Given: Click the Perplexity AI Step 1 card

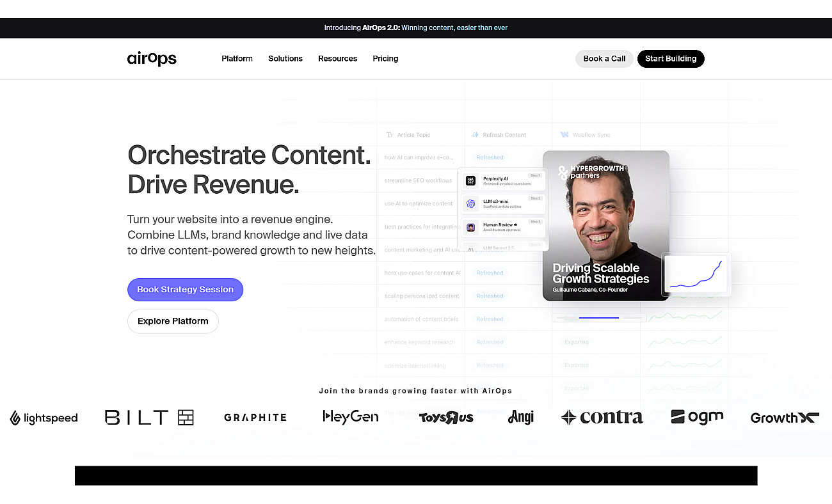Looking at the screenshot, I should point(503,181).
